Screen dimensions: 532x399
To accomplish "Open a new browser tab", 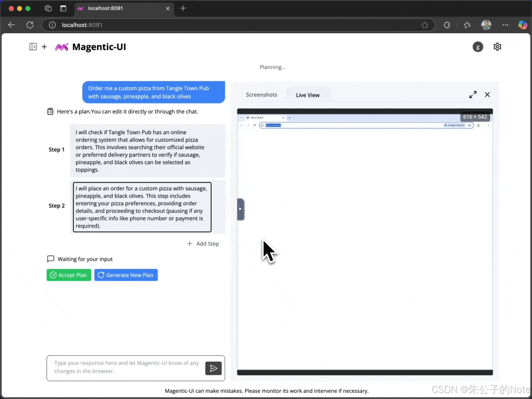I will coord(183,8).
